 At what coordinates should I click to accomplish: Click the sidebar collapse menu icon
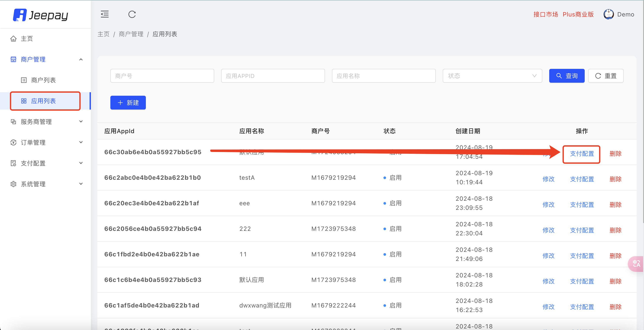click(x=105, y=14)
